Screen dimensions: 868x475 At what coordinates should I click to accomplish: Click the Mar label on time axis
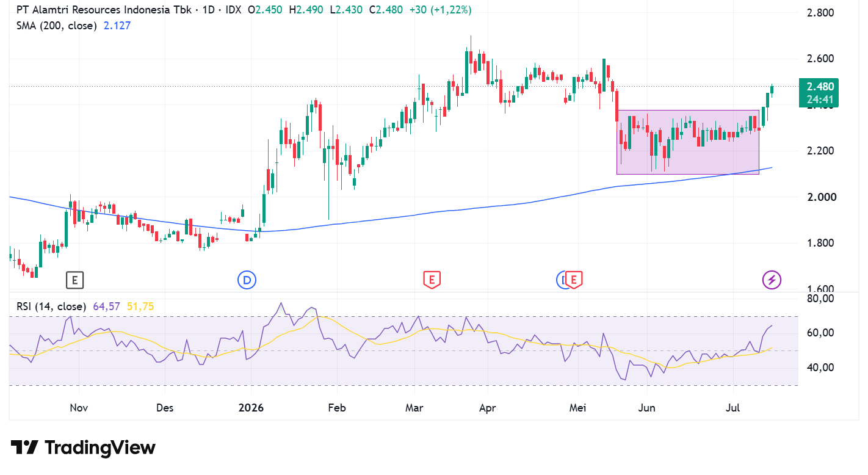(414, 407)
